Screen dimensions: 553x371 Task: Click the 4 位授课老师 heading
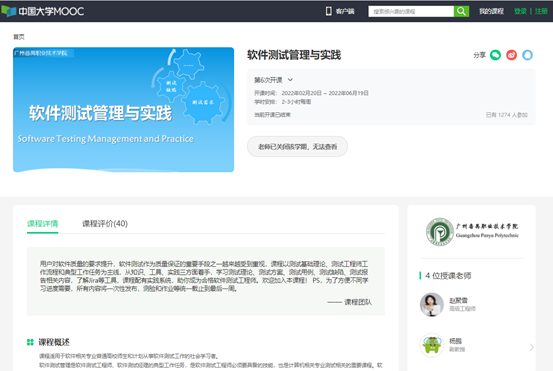[x=448, y=275]
